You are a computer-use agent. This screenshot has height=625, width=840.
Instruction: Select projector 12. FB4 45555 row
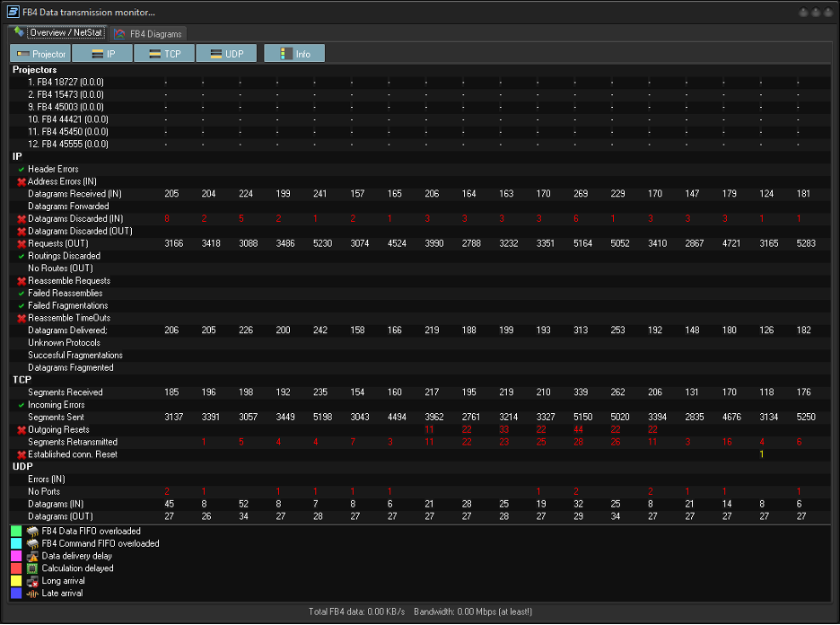coord(67,144)
